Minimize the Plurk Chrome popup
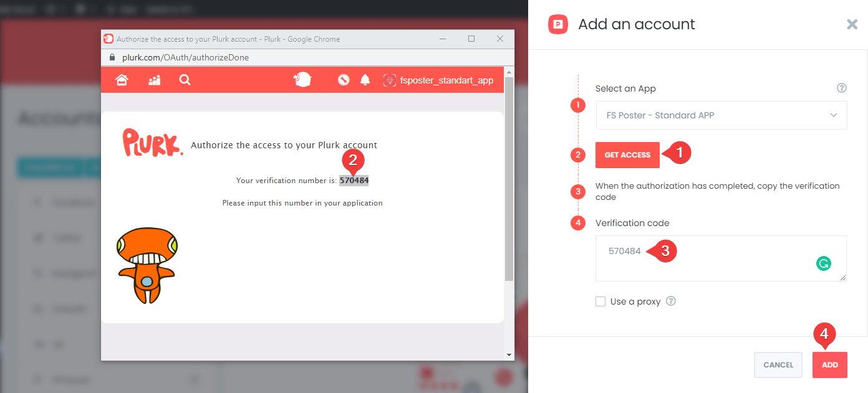This screenshot has width=868, height=393. pos(443,39)
